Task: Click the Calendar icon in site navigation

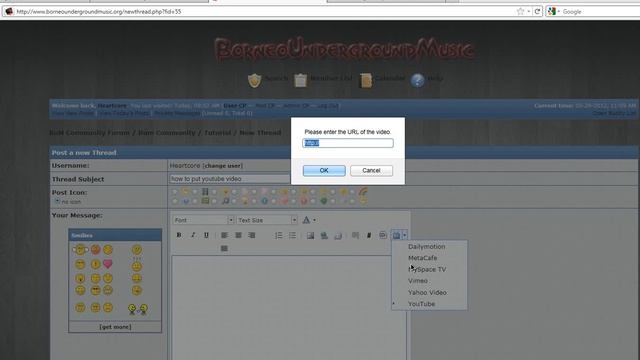Action: coord(366,80)
